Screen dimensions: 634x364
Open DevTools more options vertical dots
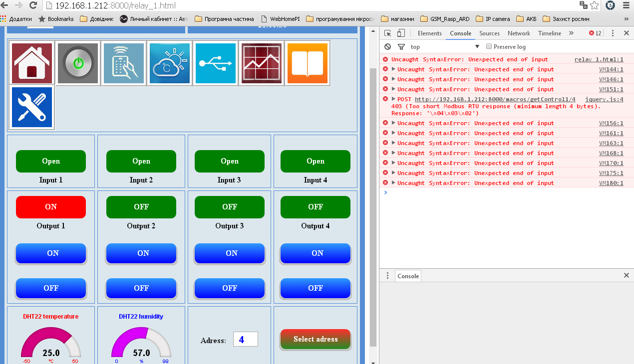[613, 33]
